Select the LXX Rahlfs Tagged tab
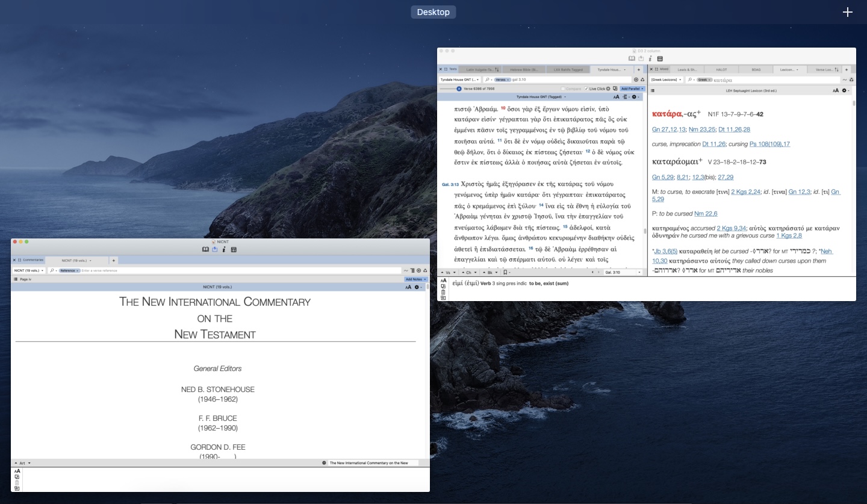The image size is (867, 504). 568,69
